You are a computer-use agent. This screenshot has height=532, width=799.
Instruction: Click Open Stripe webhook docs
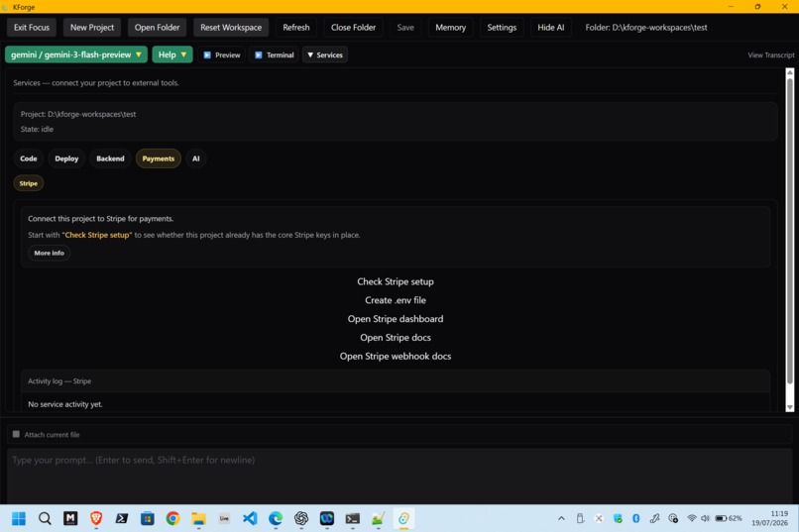coord(396,357)
